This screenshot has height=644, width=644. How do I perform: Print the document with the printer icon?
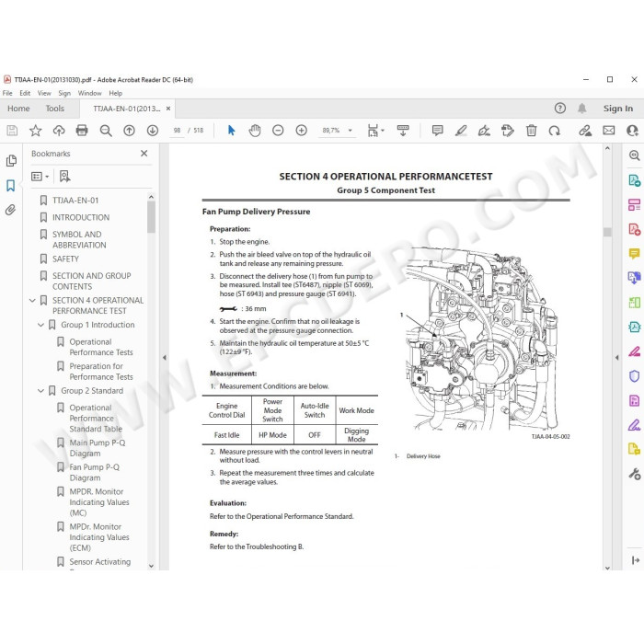tap(82, 131)
